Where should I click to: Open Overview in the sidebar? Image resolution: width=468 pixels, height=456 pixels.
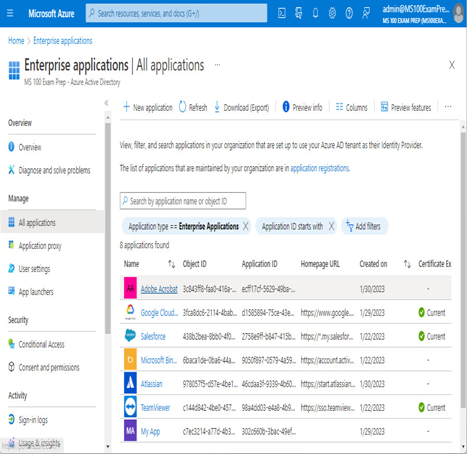coord(25,147)
